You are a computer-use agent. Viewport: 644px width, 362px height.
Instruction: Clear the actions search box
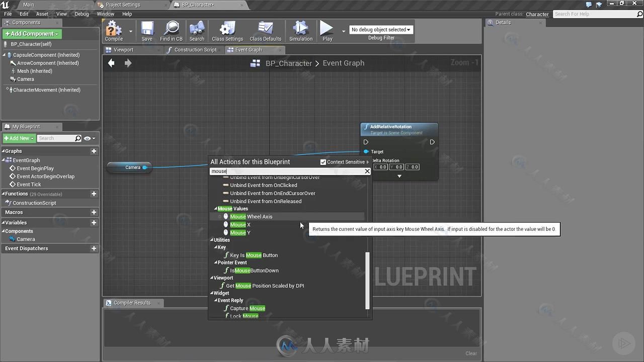367,171
